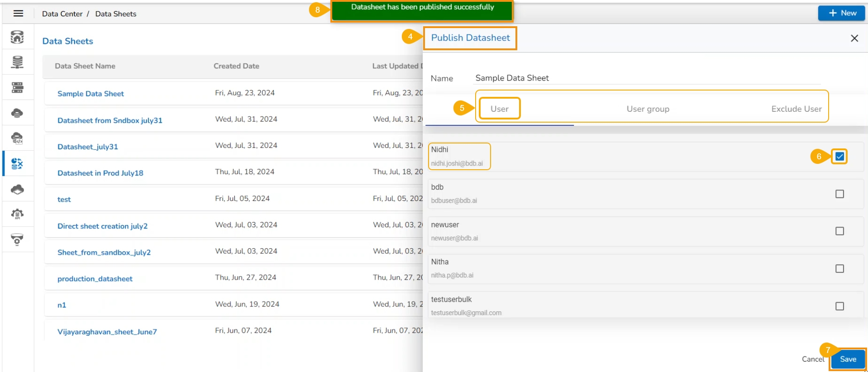Open the User tab
The height and width of the screenshot is (372, 868).
point(500,109)
